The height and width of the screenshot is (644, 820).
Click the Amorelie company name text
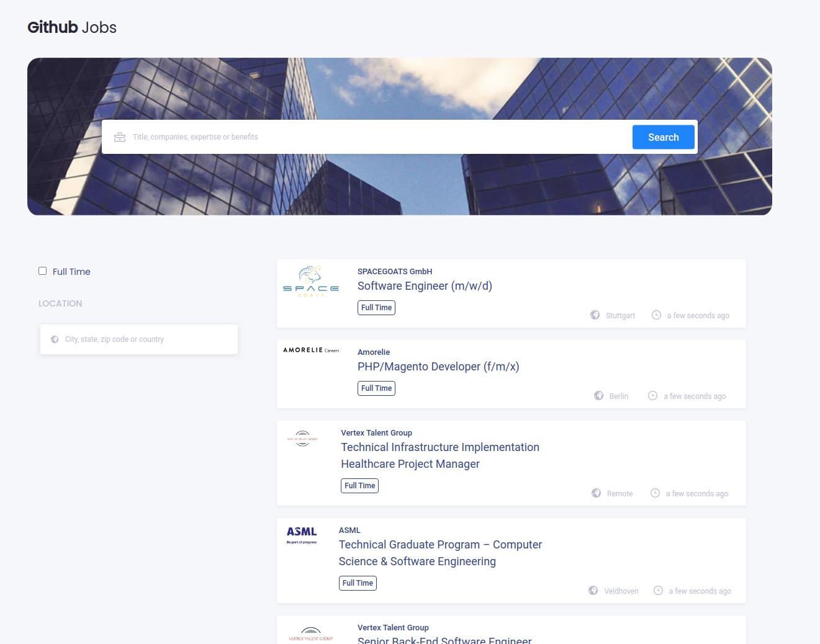(x=374, y=352)
